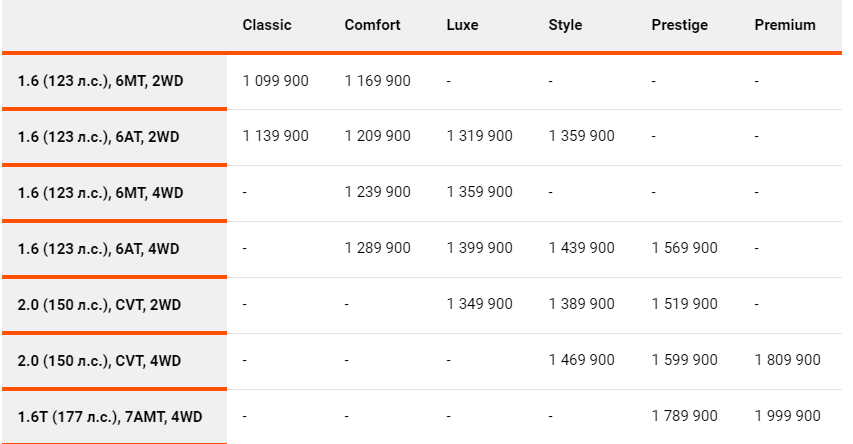Select the Style column header

565,25
